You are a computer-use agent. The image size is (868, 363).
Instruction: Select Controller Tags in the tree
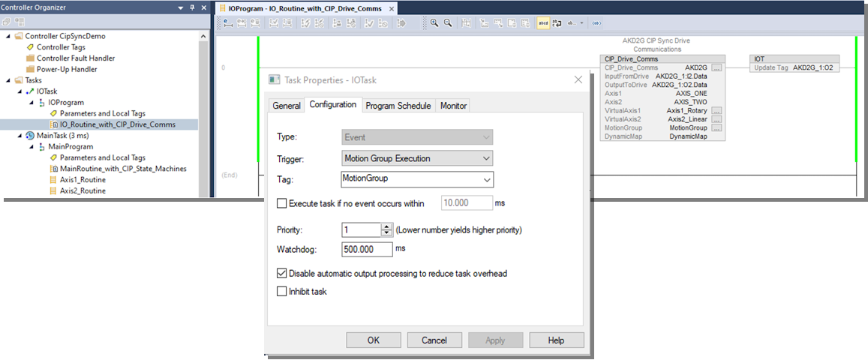[x=61, y=47]
